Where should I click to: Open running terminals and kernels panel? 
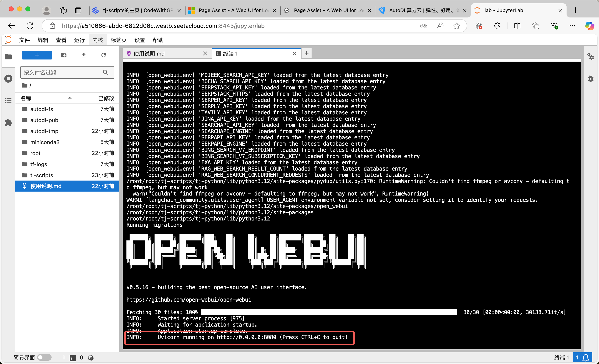[8, 79]
